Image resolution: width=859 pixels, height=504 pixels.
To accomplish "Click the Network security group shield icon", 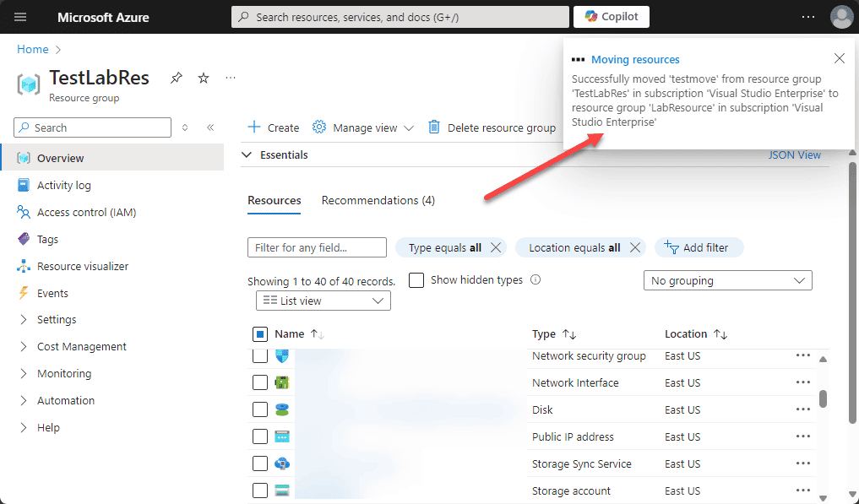I will coord(281,356).
